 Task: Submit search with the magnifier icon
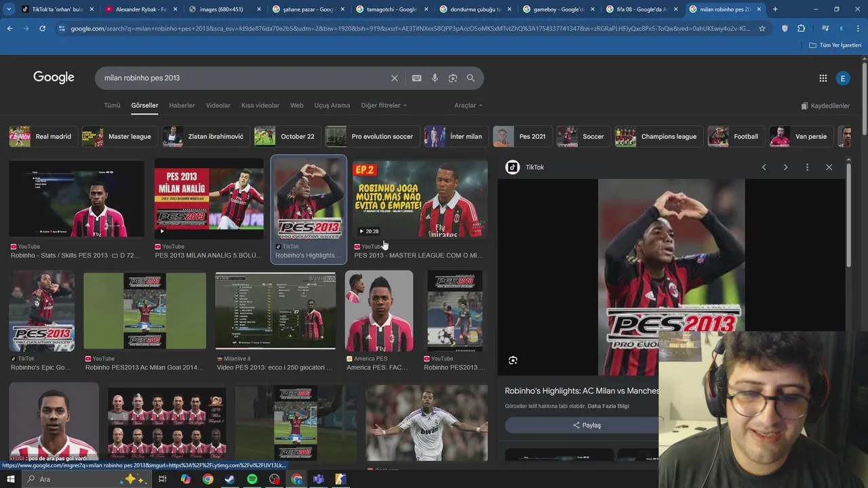(x=471, y=78)
